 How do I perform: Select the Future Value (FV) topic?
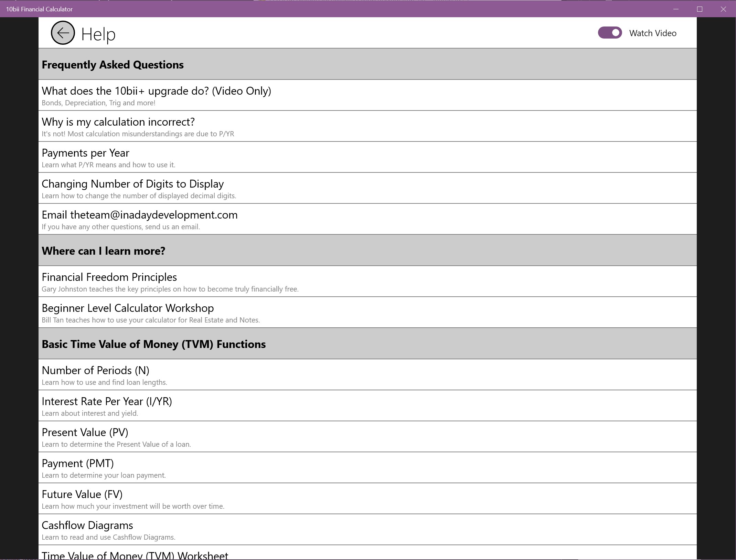(82, 498)
